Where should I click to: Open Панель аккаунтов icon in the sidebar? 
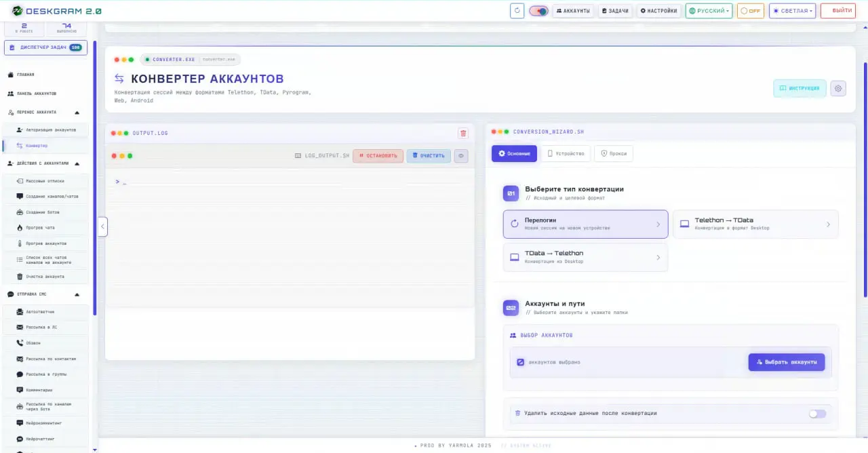[x=10, y=94]
